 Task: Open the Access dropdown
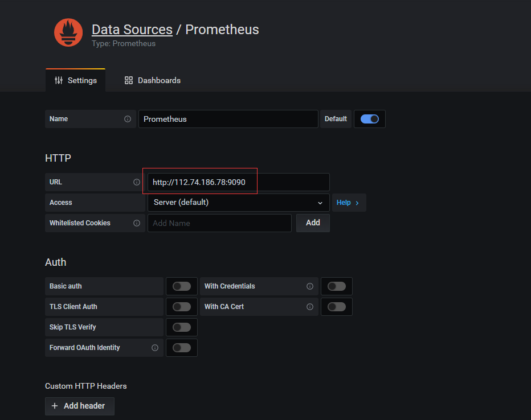pos(238,203)
